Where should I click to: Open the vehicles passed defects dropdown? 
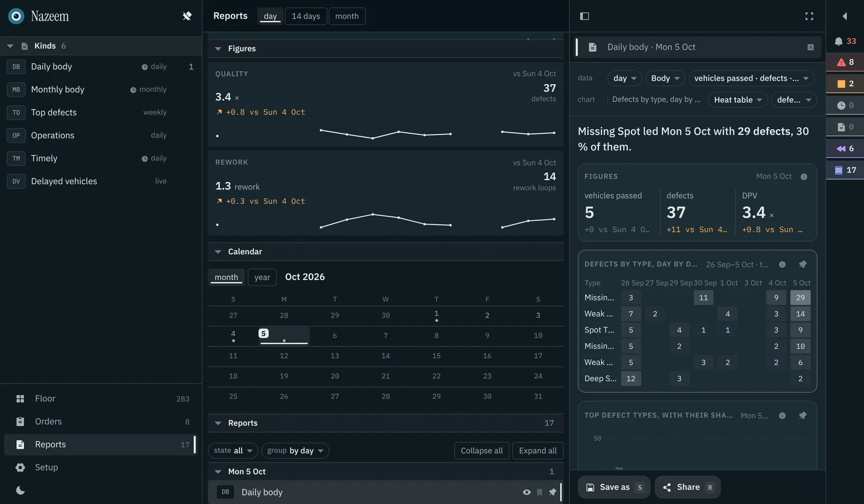click(751, 78)
